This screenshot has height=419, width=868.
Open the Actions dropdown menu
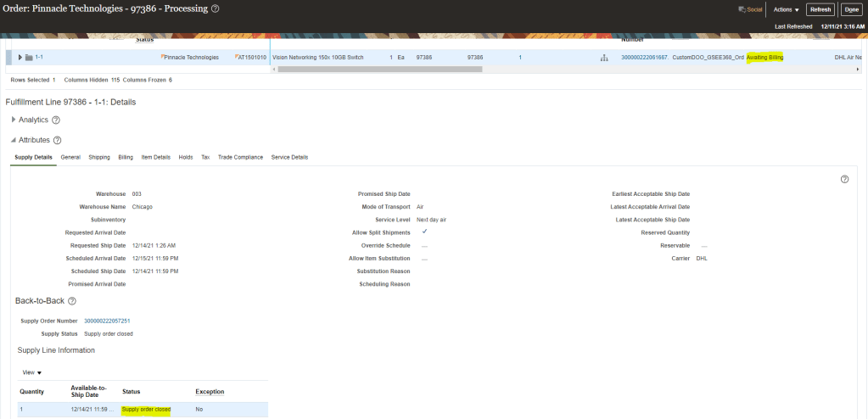[786, 9]
